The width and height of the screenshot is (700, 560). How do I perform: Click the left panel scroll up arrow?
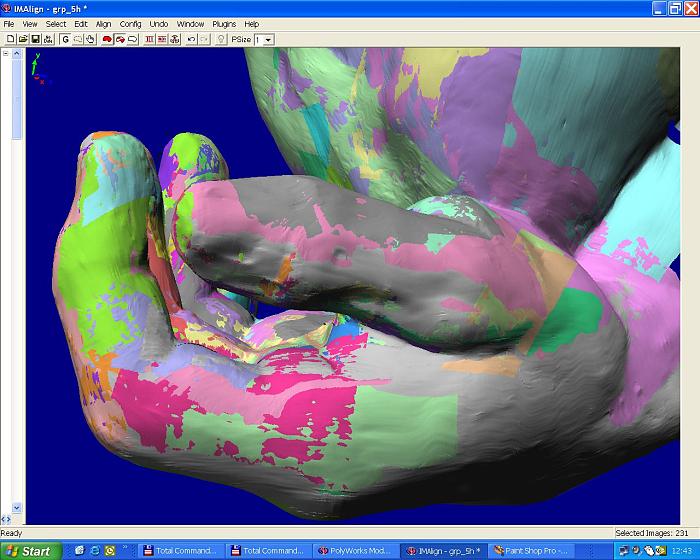(16, 54)
